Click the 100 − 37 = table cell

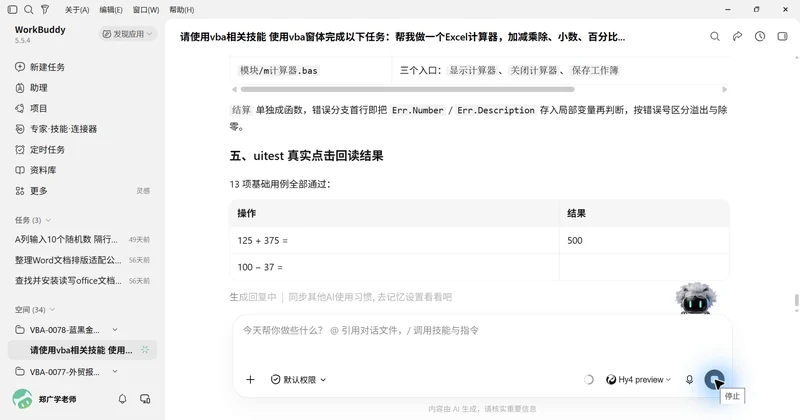(394, 267)
